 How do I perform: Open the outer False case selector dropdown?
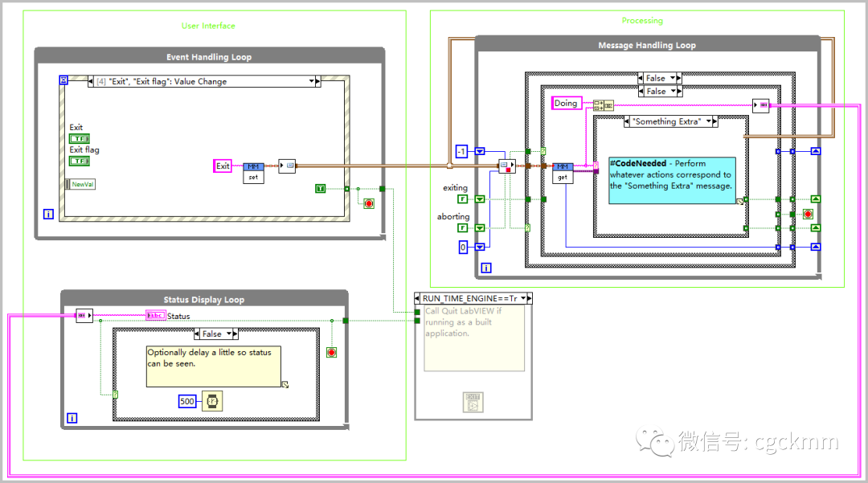click(673, 78)
